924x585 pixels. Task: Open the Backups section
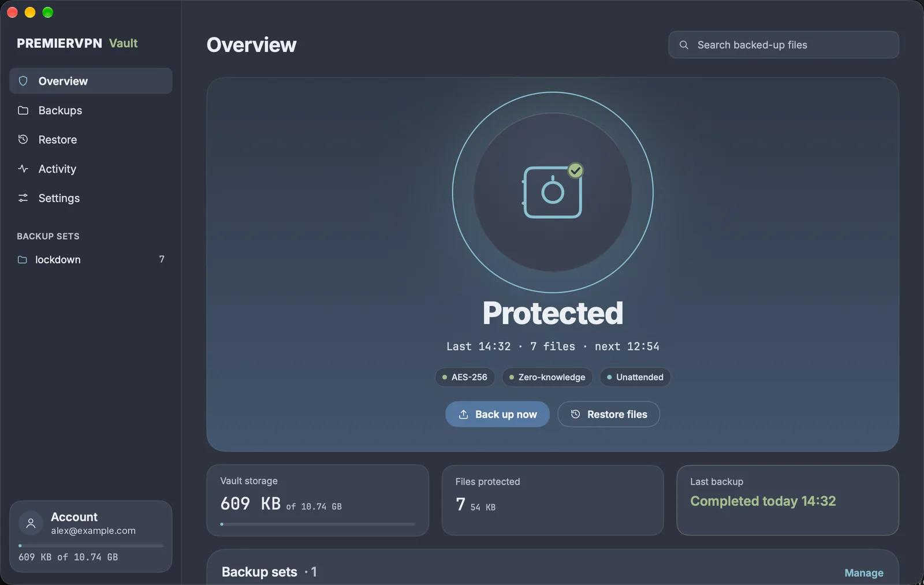[x=91, y=110]
